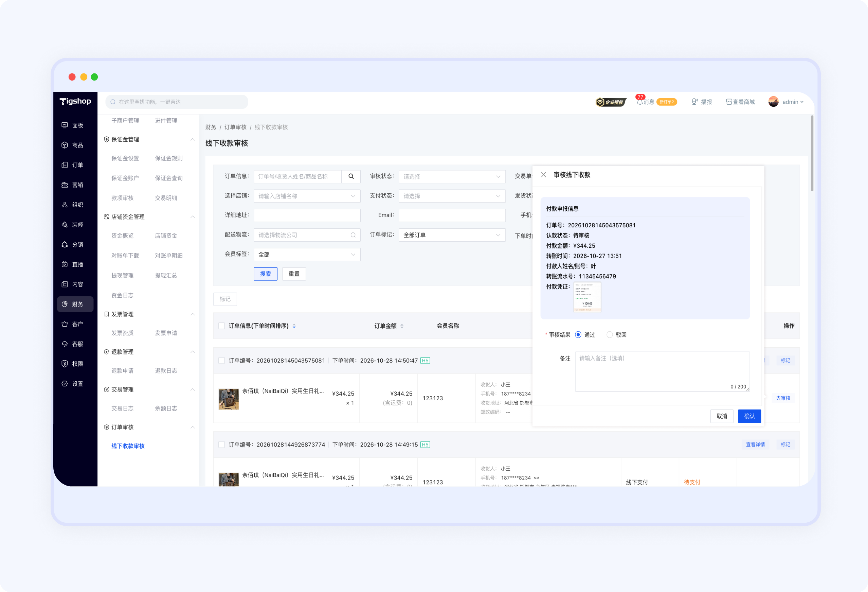Viewport: 868px width, 592px height.
Task: Click the message bell icon
Action: [639, 102]
